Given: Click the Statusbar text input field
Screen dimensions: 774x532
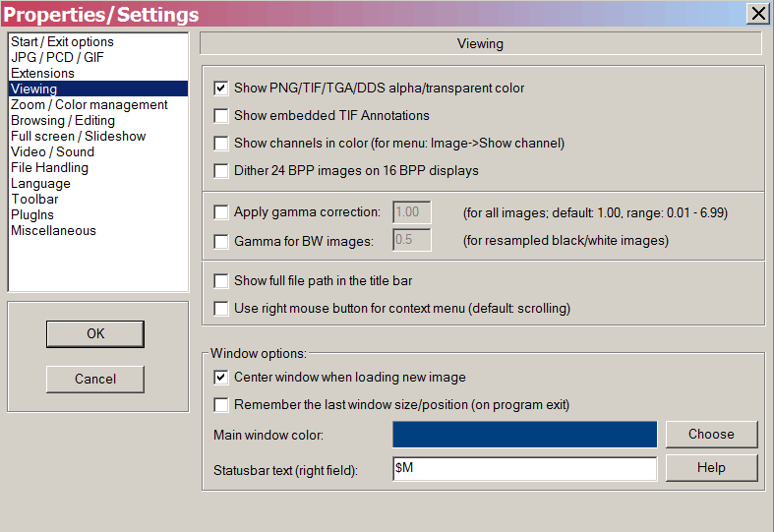Looking at the screenshot, I should pos(524,469).
